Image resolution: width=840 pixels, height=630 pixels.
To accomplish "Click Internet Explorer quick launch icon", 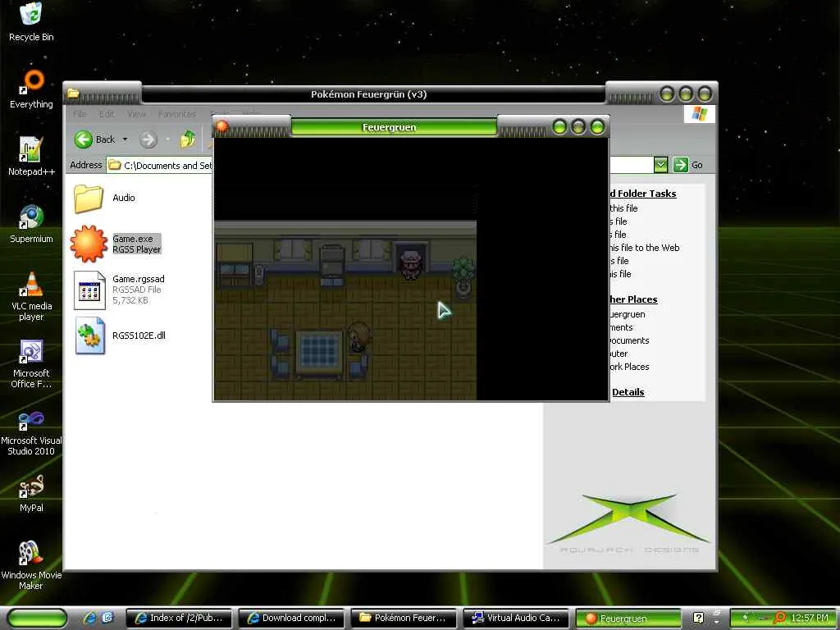I will pos(89,619).
